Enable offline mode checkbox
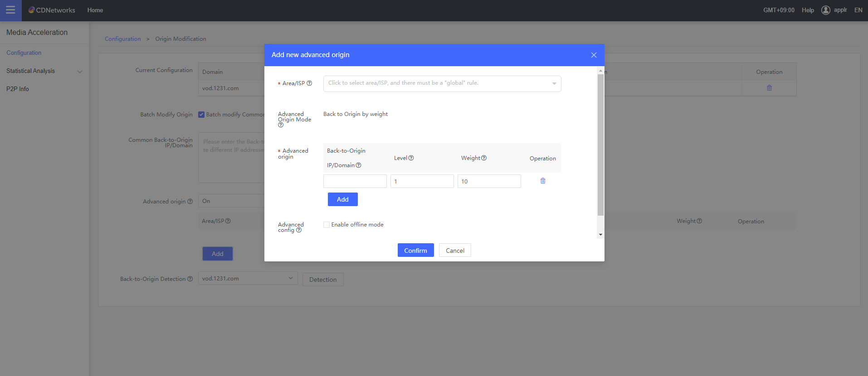Screen dimensions: 868x376 pos(327,225)
